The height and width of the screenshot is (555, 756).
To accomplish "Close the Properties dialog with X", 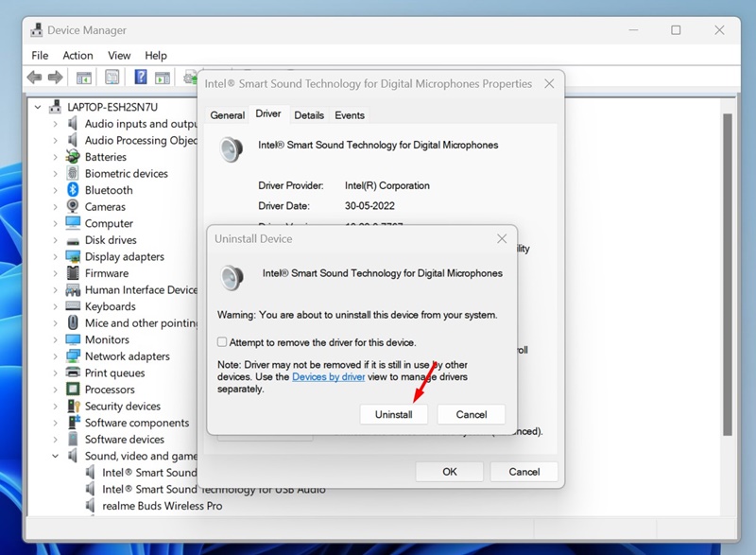I will pos(549,84).
